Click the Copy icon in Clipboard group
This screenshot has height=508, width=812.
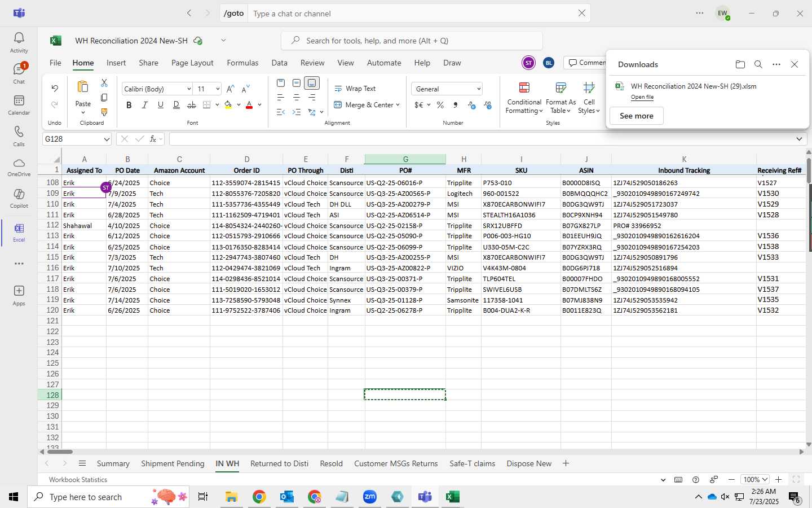(104, 98)
